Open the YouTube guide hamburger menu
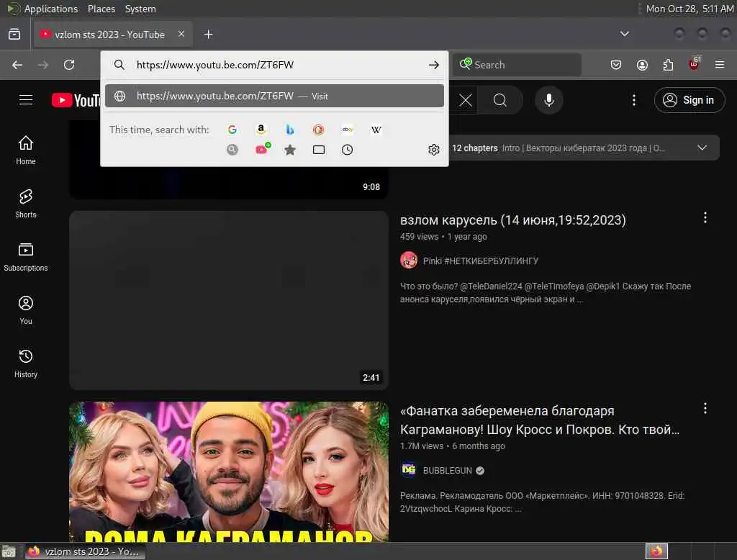This screenshot has width=737, height=560. tap(26, 100)
